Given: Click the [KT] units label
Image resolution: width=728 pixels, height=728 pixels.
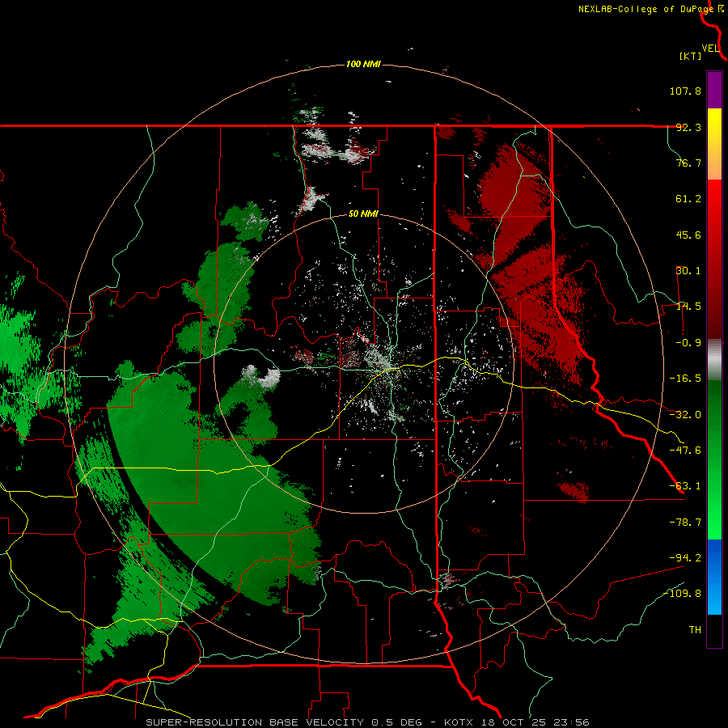Looking at the screenshot, I should coord(691,56).
